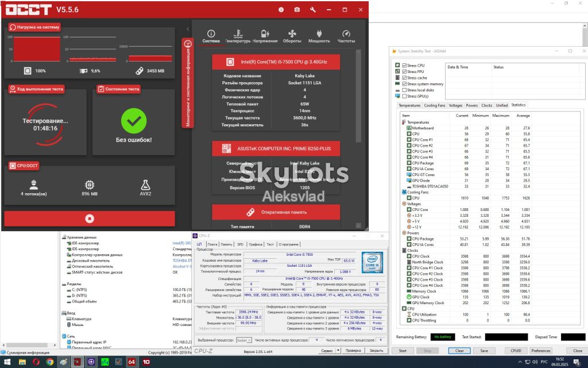
Task: Open the OCCT info icon in title bar
Action: click(x=281, y=10)
